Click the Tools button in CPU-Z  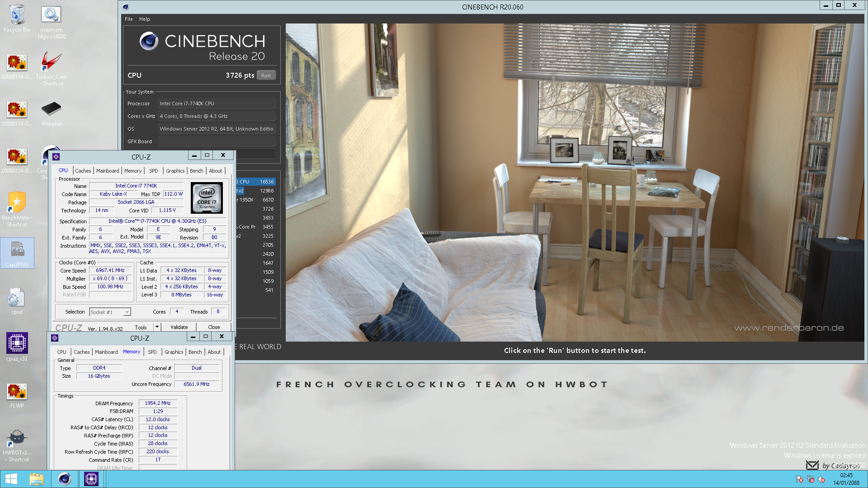tap(141, 327)
